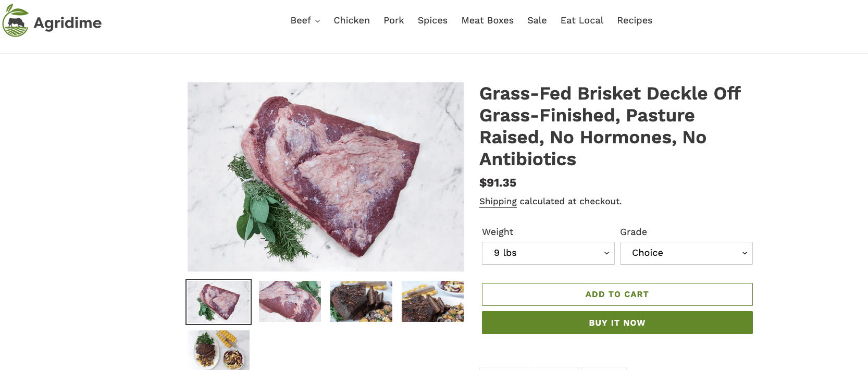This screenshot has height=370, width=868.
Task: Select the sliced brisket platter thumbnail
Action: (x=432, y=301)
